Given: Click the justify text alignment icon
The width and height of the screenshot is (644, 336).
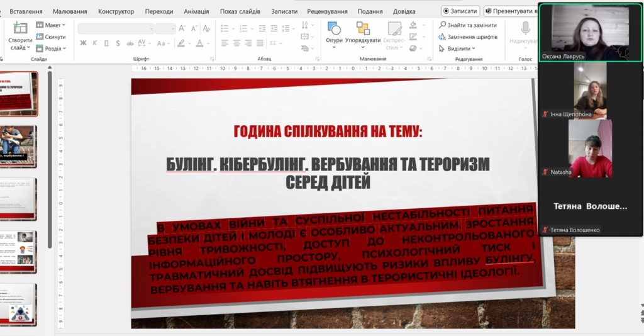Looking at the screenshot, I should click(259, 43).
